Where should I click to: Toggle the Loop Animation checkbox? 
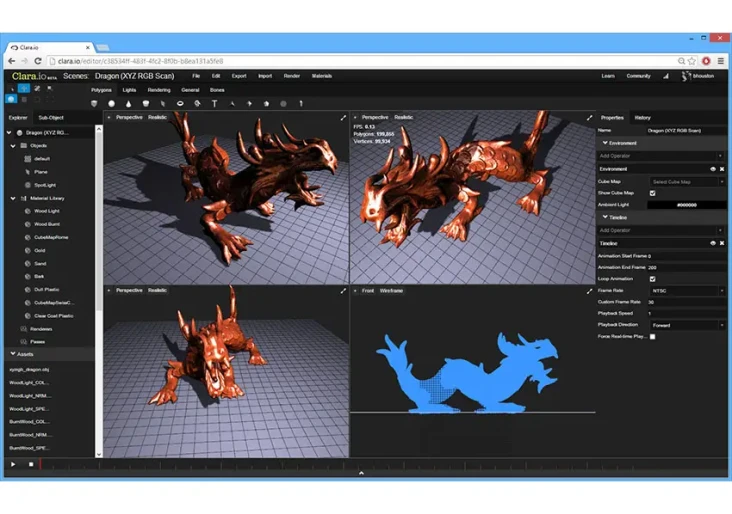(653, 279)
